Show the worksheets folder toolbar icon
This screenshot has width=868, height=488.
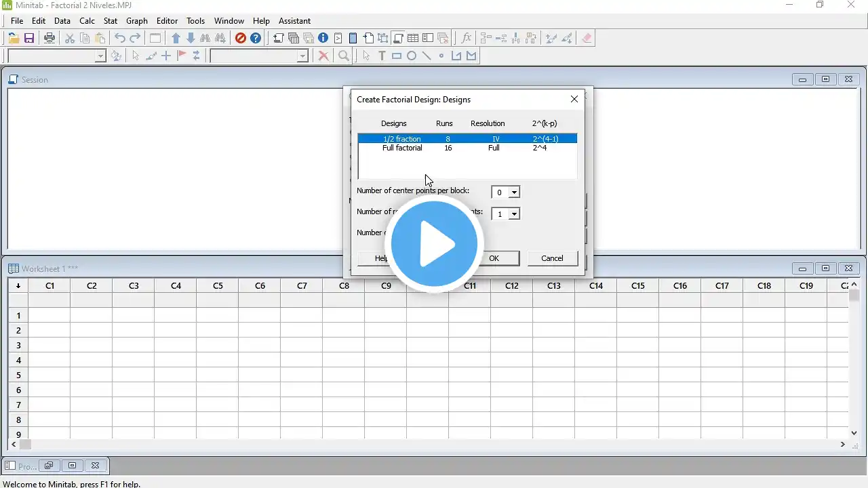[x=294, y=39]
